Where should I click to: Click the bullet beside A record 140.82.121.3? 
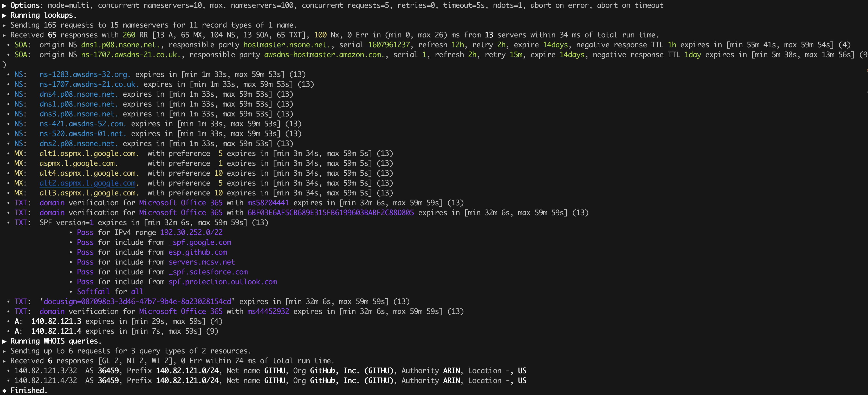click(x=9, y=321)
